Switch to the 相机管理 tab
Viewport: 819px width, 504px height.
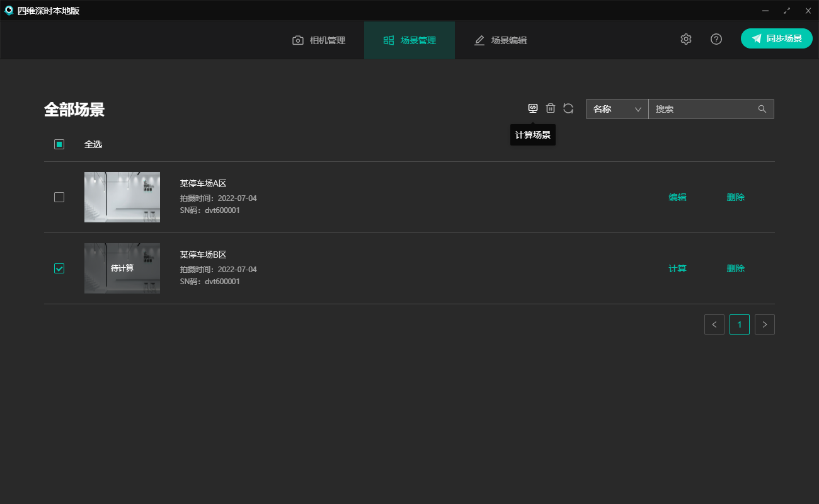tap(319, 40)
